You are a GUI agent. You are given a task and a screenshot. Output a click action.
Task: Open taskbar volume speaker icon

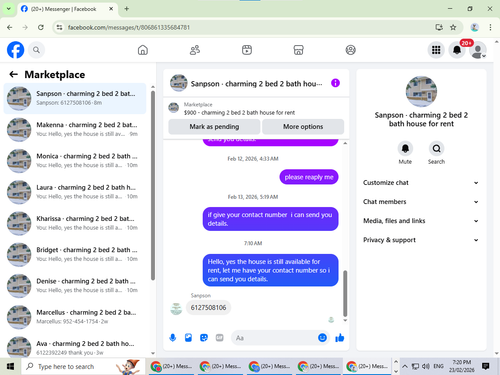pyautogui.click(x=426, y=366)
